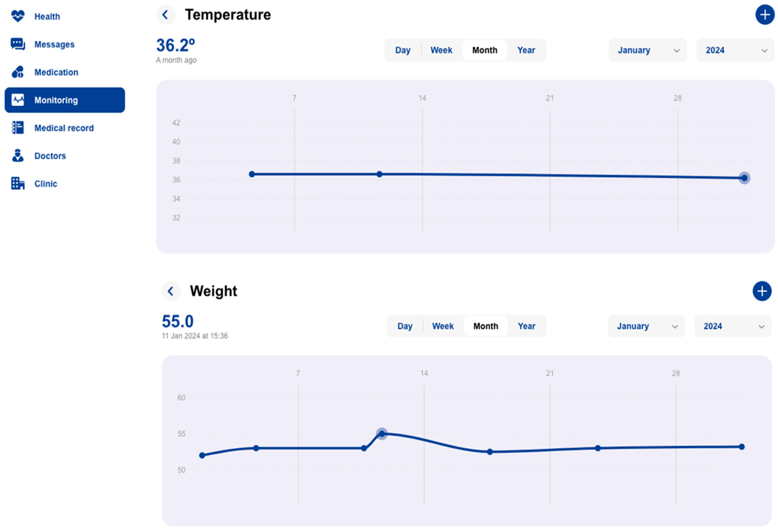Click the highlighted 55.0 weight data point
778x532 pixels.
382,434
